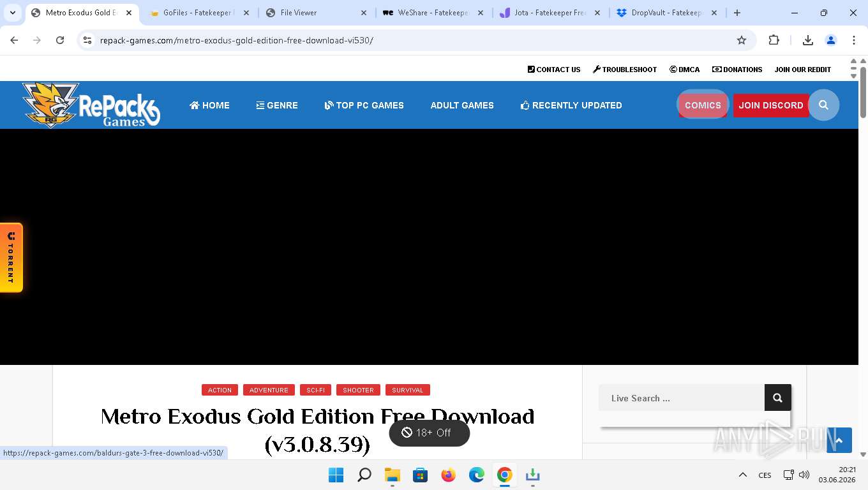
Task: Open site information icon in address bar
Action: pyautogui.click(x=87, y=40)
